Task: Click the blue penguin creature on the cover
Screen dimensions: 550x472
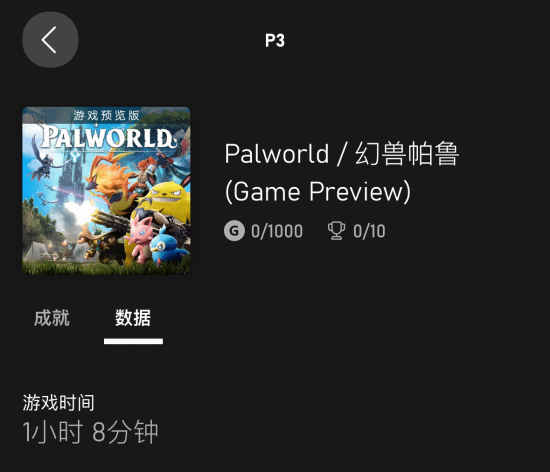Action: (x=166, y=247)
